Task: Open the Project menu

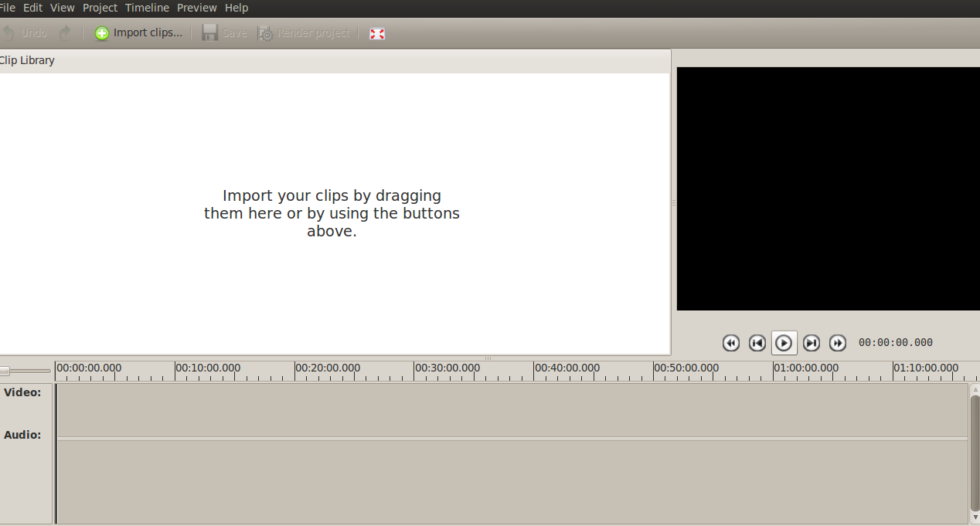Action: pos(100,8)
